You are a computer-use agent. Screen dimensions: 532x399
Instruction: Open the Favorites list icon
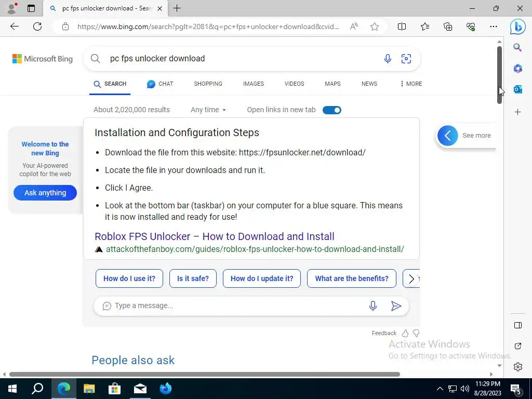[x=425, y=26]
